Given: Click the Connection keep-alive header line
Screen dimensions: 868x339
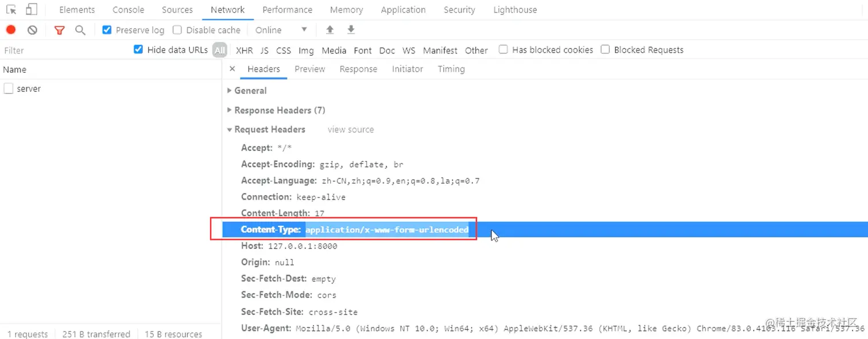Looking at the screenshot, I should click(293, 197).
